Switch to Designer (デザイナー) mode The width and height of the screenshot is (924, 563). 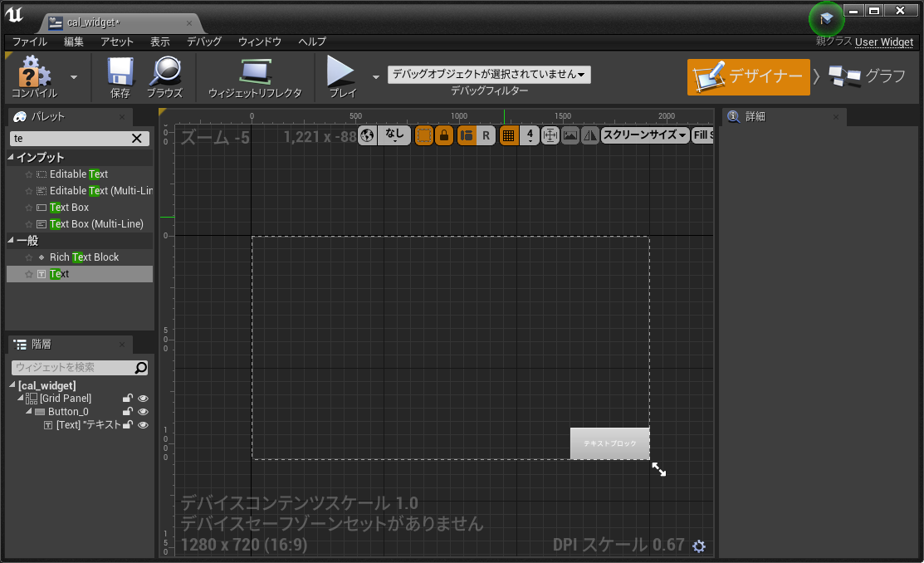click(748, 76)
